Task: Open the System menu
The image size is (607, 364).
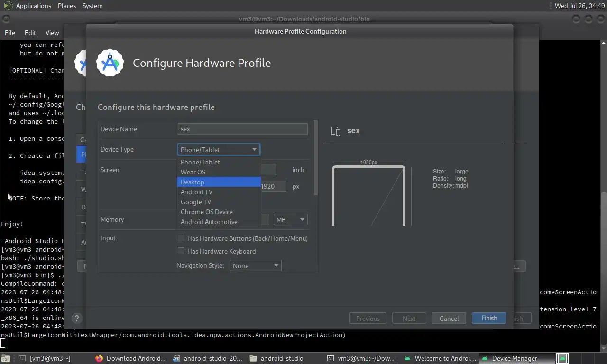Action: coord(92,6)
